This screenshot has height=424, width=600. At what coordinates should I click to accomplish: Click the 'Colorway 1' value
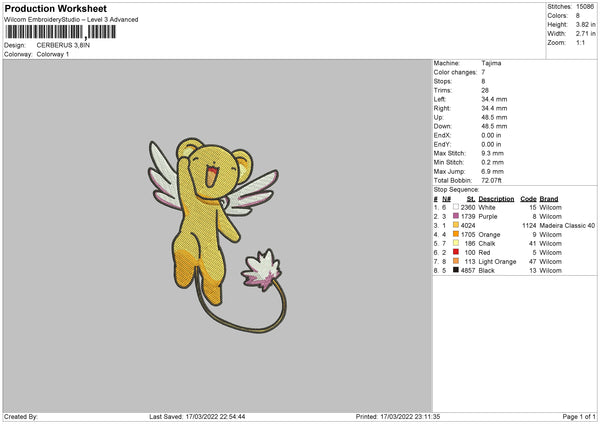point(53,54)
